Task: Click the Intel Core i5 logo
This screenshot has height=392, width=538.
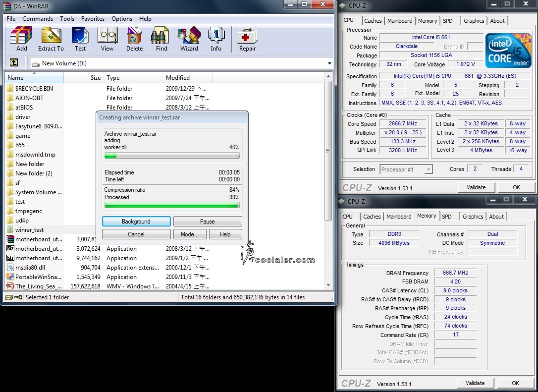Action: (508, 50)
